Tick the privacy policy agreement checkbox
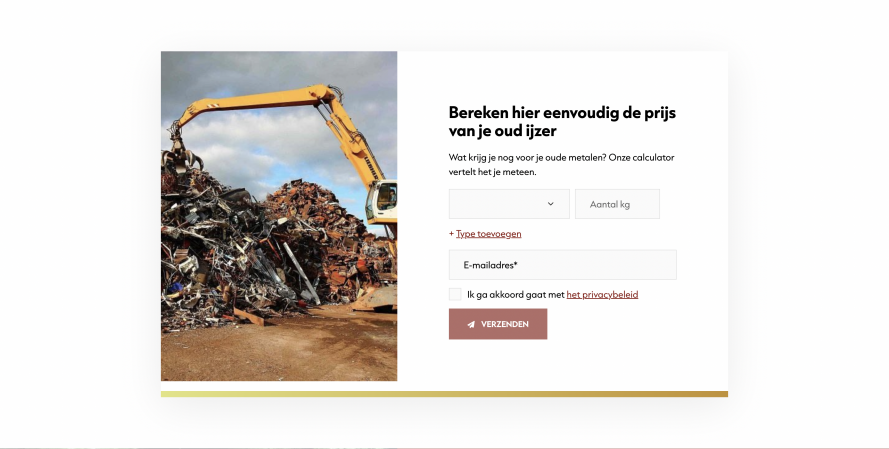Image resolution: width=889 pixels, height=449 pixels. pyautogui.click(x=455, y=294)
